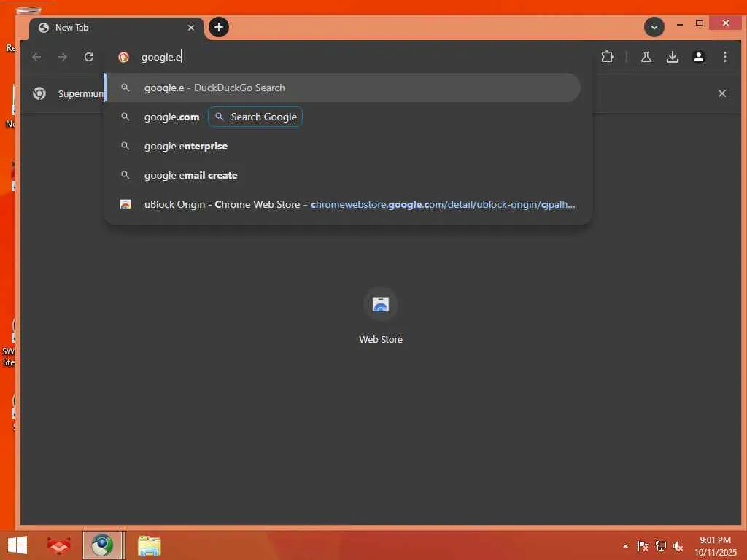Open the Chrome Labs flask icon

[646, 57]
